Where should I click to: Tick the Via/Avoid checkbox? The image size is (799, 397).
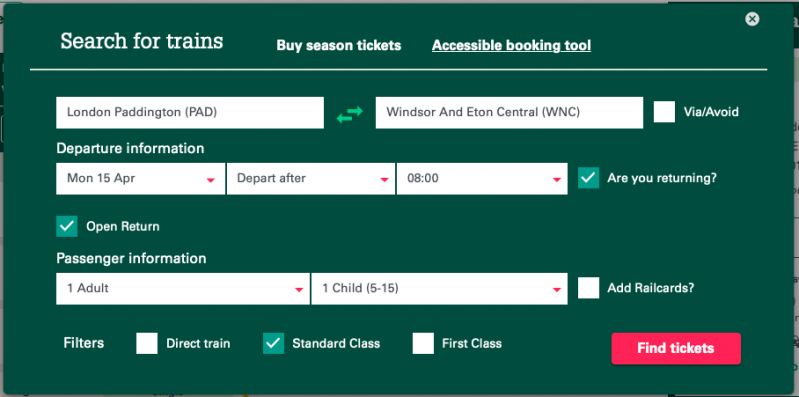[664, 112]
